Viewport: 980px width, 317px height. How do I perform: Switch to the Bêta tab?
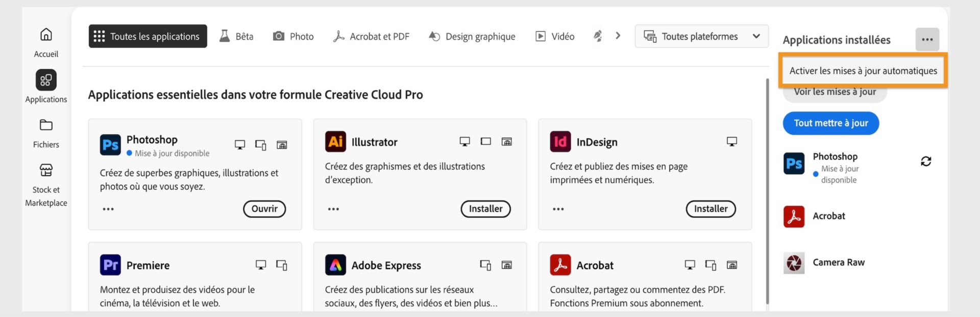(236, 36)
